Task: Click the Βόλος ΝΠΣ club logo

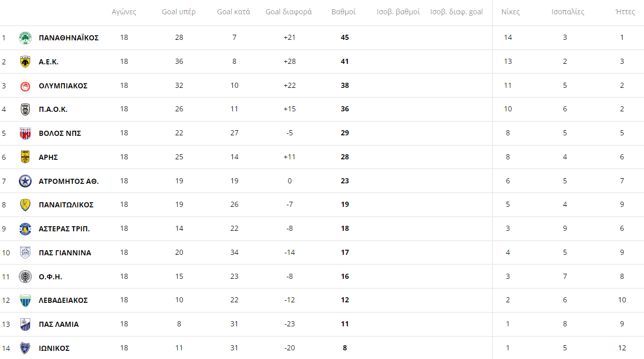Action: click(25, 133)
